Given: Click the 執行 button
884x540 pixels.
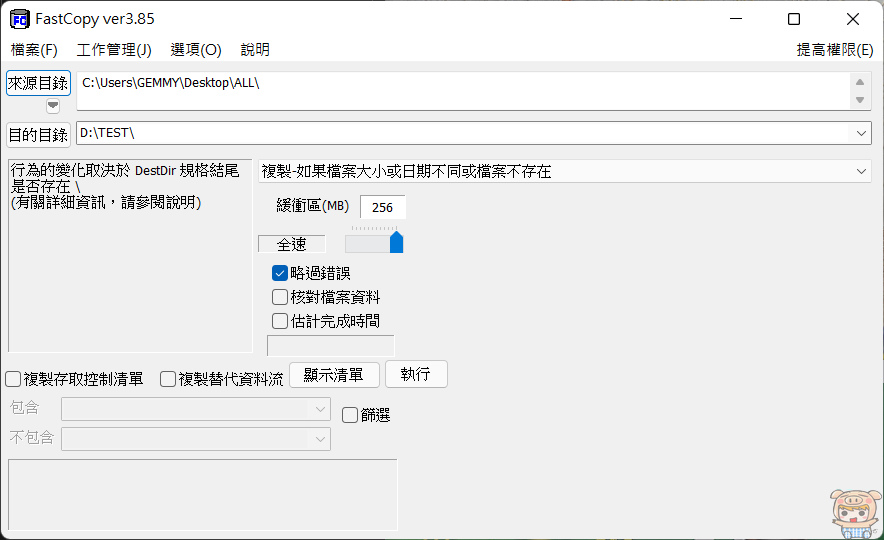Looking at the screenshot, I should [x=416, y=374].
